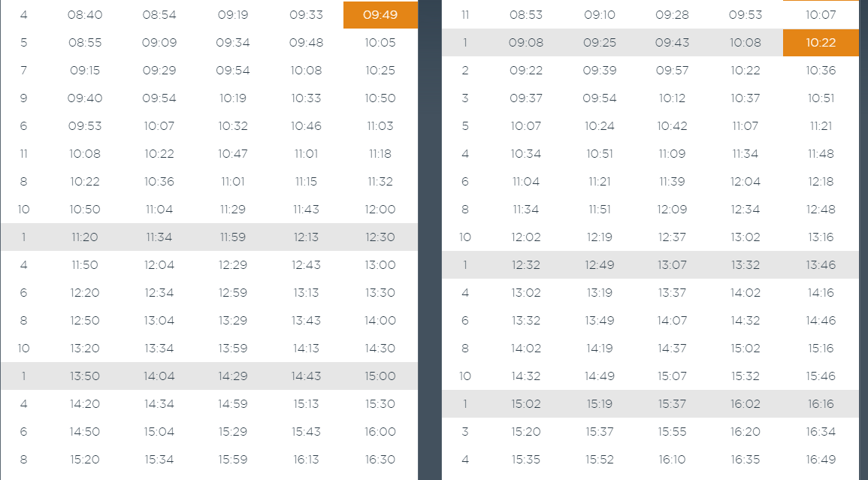
Task: Select the 12:30 time cell
Action: 380,237
